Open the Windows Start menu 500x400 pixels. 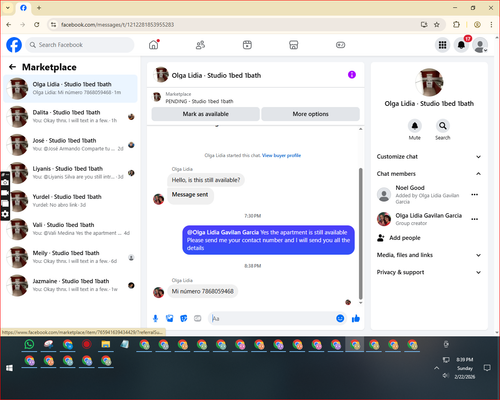click(x=9, y=368)
